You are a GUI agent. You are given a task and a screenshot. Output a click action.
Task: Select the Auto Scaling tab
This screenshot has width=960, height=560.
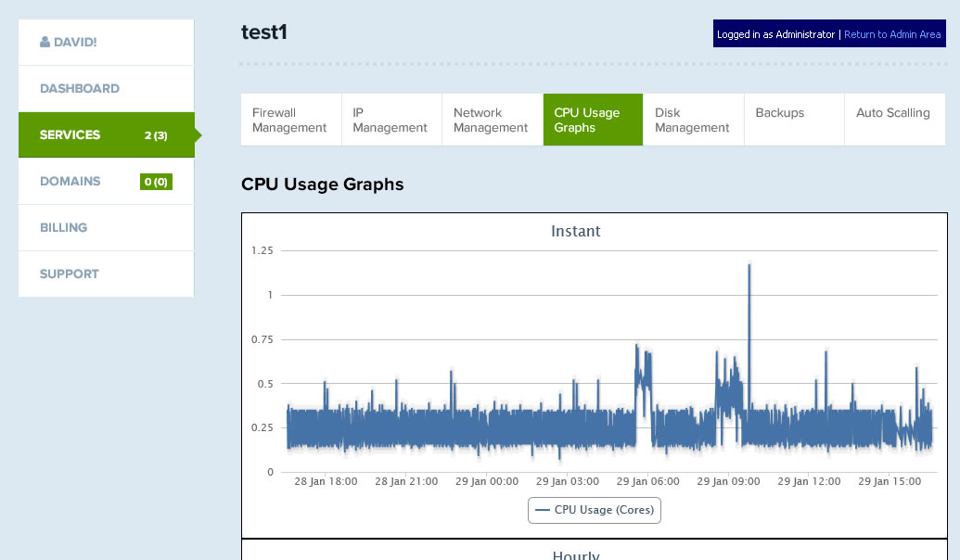pos(894,120)
